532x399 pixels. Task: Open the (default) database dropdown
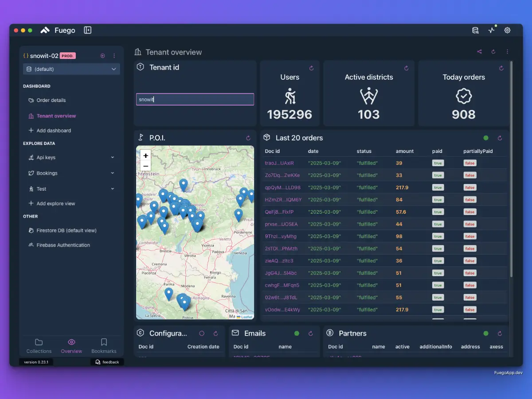click(x=71, y=69)
